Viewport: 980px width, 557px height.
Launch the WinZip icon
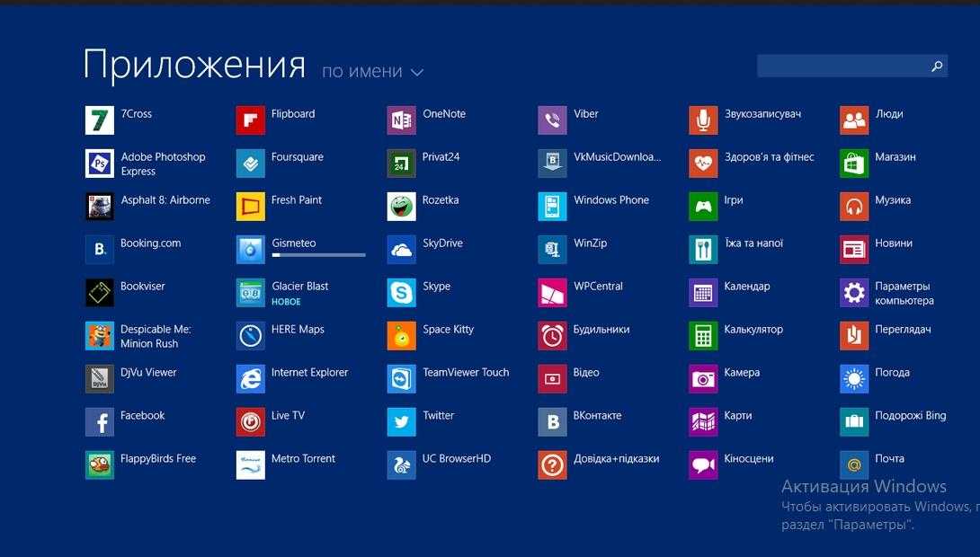pyautogui.click(x=553, y=249)
